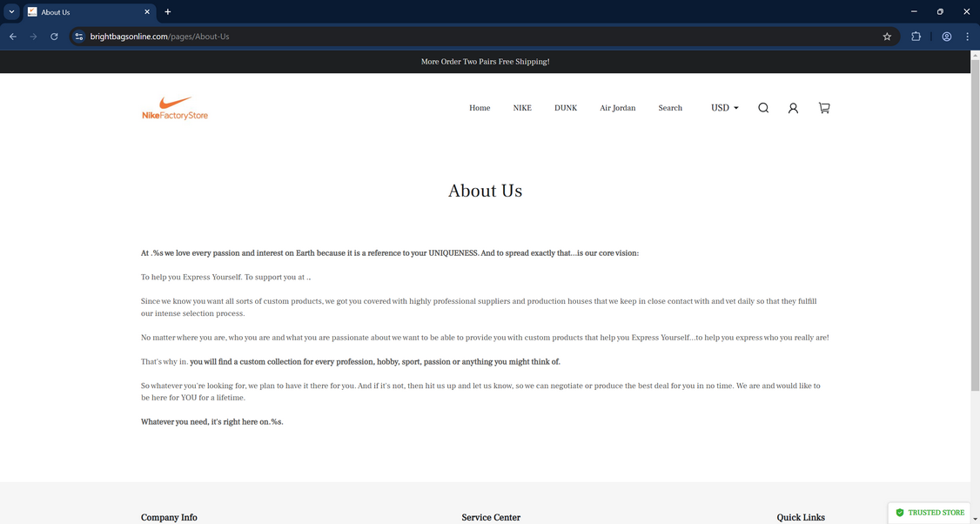Screen dimensions: 980x524
Task: Click the Nike Factory Store logo
Action: click(175, 108)
